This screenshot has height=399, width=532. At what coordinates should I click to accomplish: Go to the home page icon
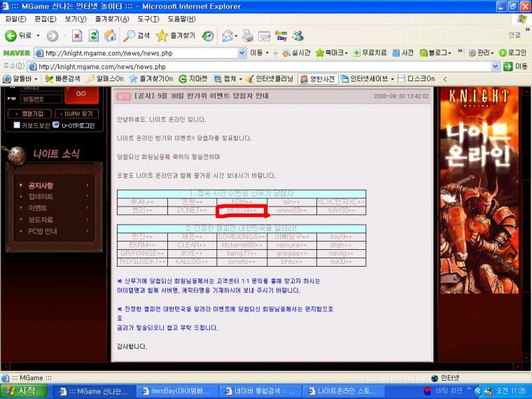point(110,36)
